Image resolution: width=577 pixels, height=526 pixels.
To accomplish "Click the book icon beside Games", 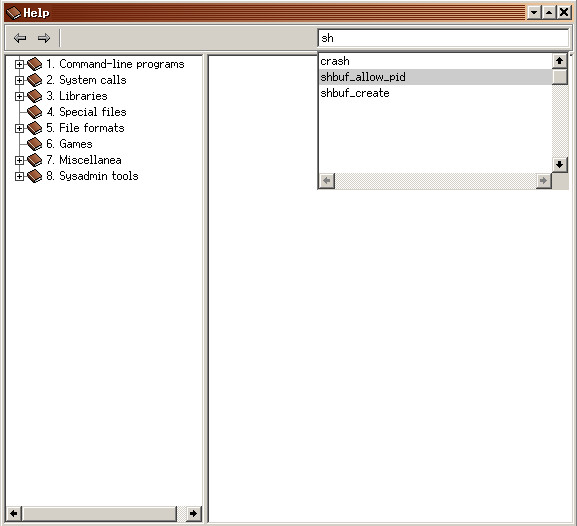I will 35,144.
